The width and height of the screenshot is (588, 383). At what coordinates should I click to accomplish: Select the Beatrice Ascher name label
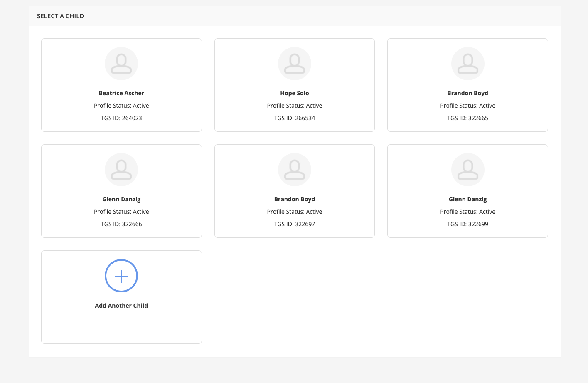pyautogui.click(x=121, y=93)
